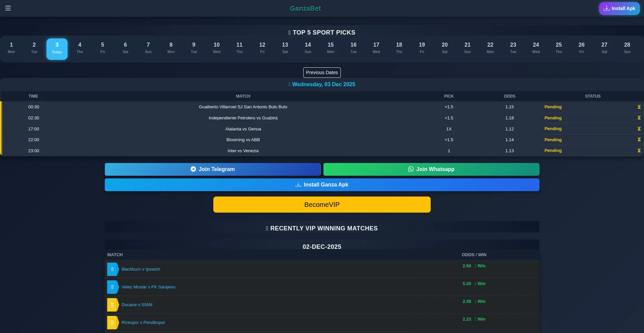This screenshot has width=644, height=333.
Task: Select date 4 Thu
Action: click(80, 48)
